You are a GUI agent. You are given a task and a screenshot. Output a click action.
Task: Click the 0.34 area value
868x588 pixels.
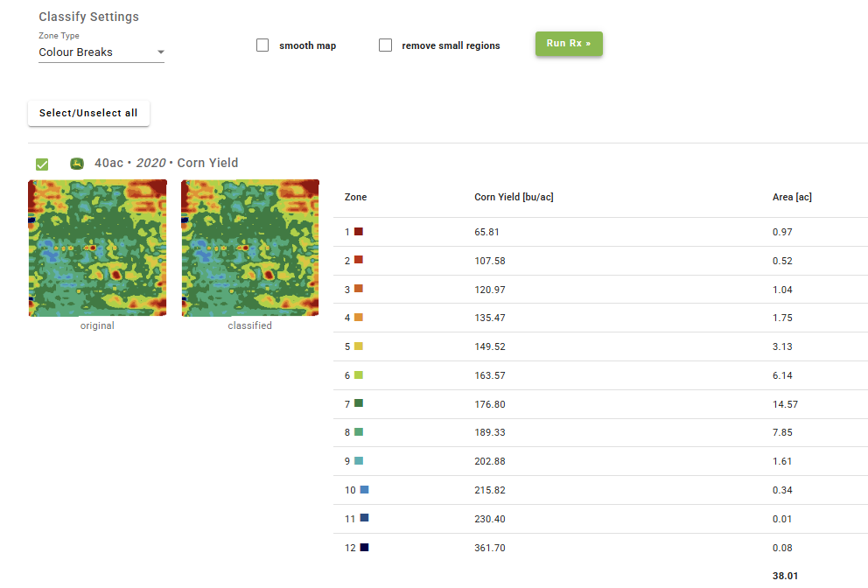click(782, 490)
